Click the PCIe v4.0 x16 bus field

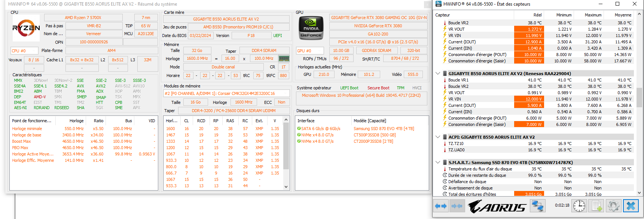tap(378, 42)
